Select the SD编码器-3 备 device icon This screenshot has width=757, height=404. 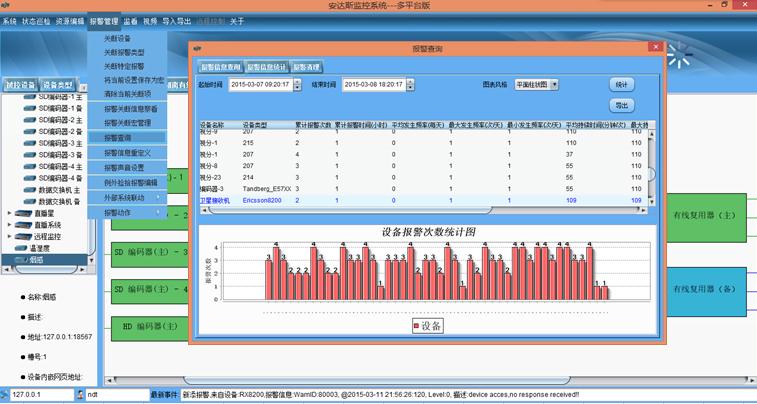click(29, 155)
